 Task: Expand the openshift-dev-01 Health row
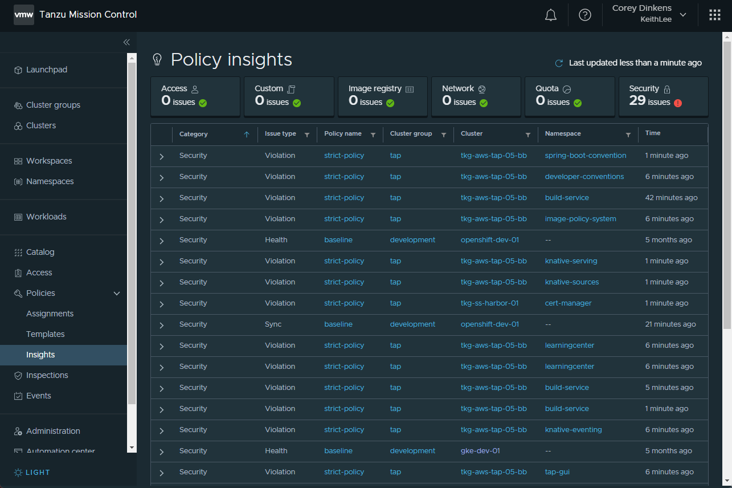(x=162, y=241)
